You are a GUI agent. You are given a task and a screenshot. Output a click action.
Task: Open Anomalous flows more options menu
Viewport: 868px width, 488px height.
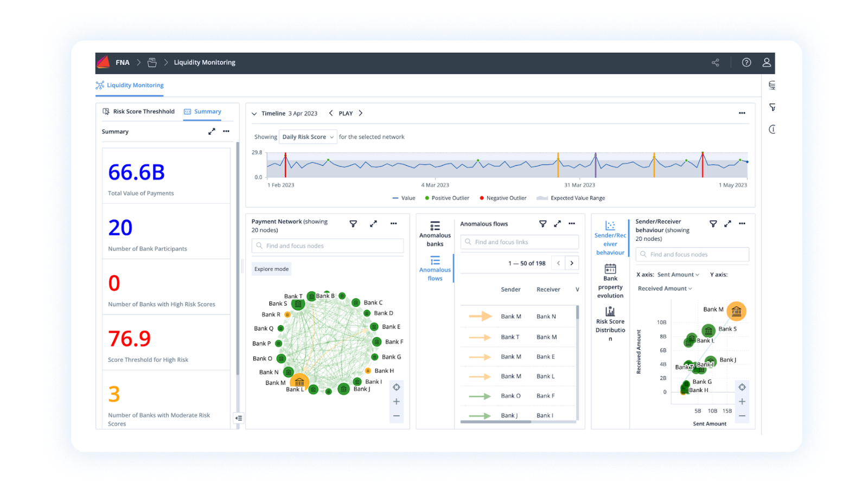click(572, 223)
